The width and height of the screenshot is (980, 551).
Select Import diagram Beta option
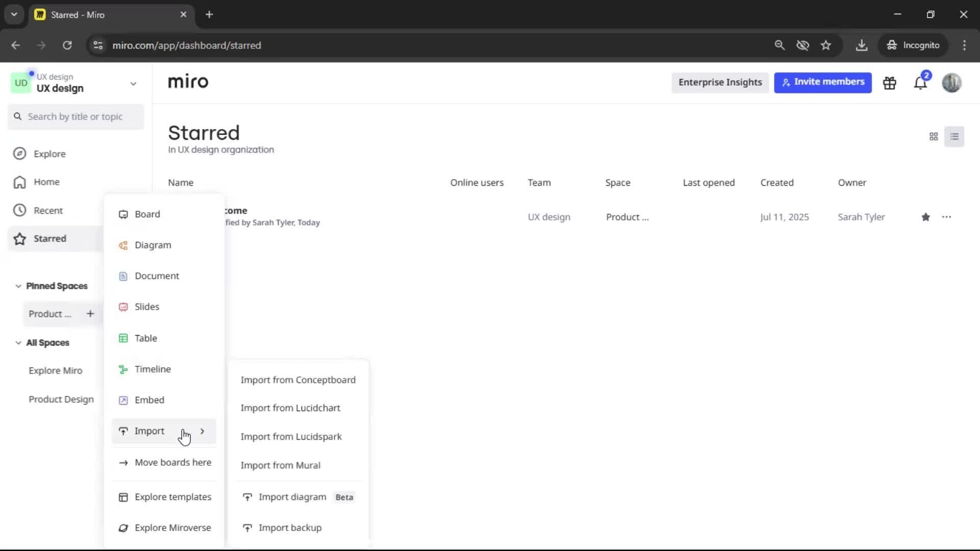(x=298, y=497)
